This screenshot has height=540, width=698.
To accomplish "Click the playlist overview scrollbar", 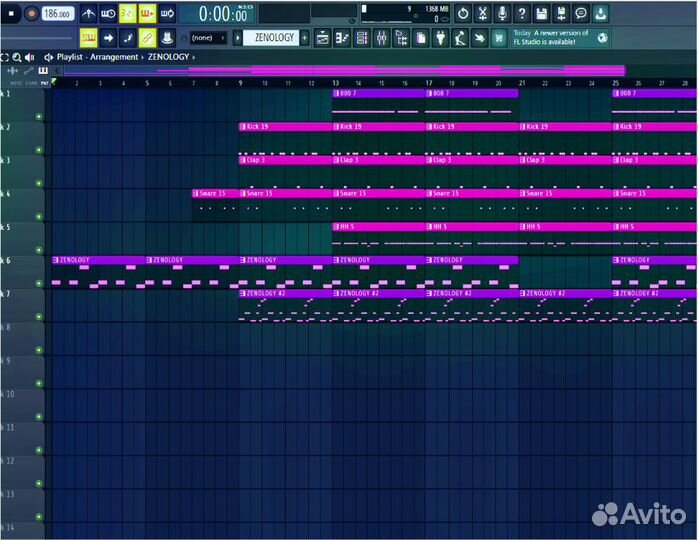I will [345, 70].
